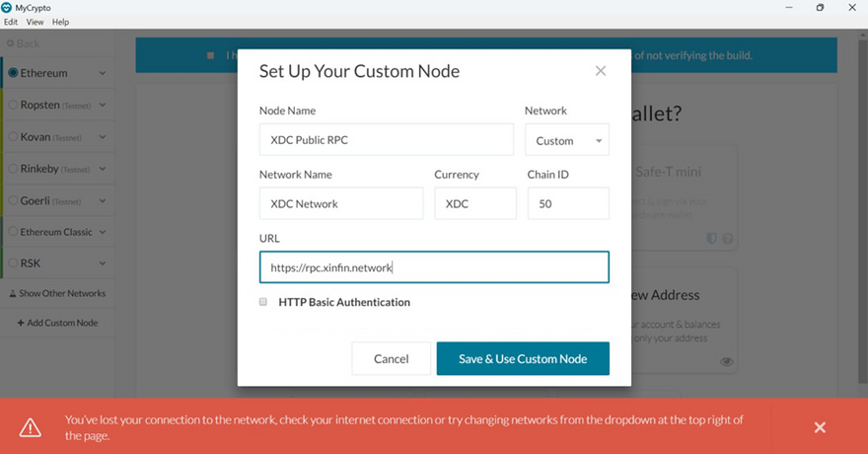Dismiss the red lost connection alert

click(x=819, y=427)
